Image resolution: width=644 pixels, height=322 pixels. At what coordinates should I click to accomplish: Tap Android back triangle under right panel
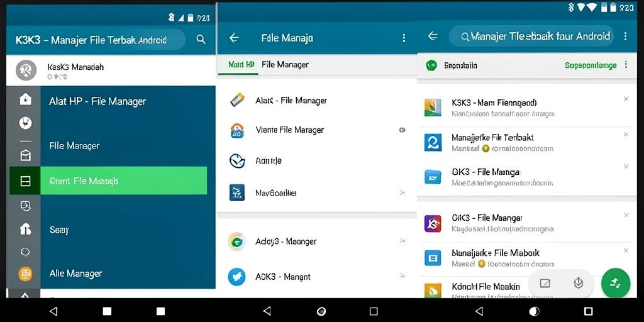[479, 311]
